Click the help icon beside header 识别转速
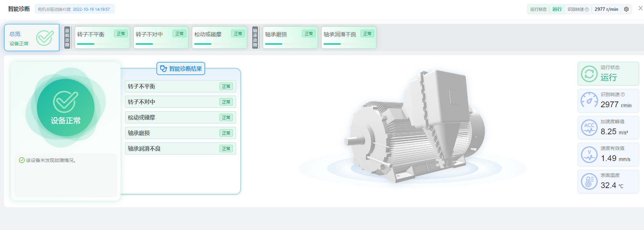The height and width of the screenshot is (230, 644). 587,9
